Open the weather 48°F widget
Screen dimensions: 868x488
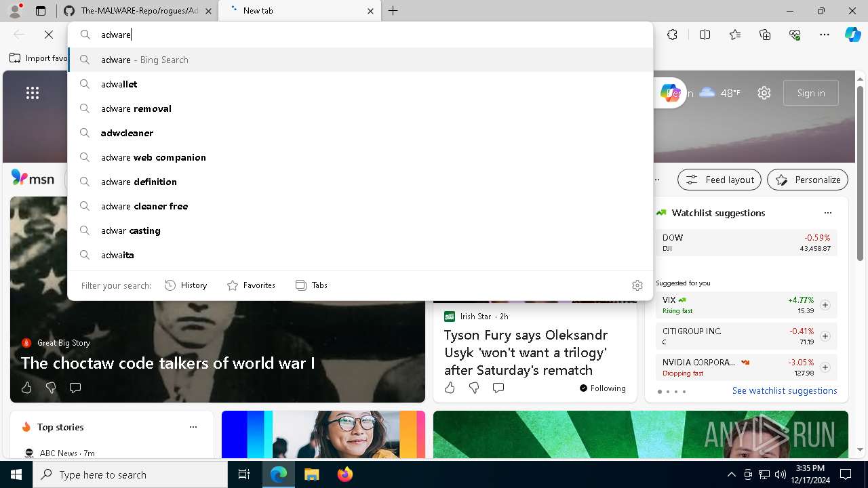click(719, 93)
